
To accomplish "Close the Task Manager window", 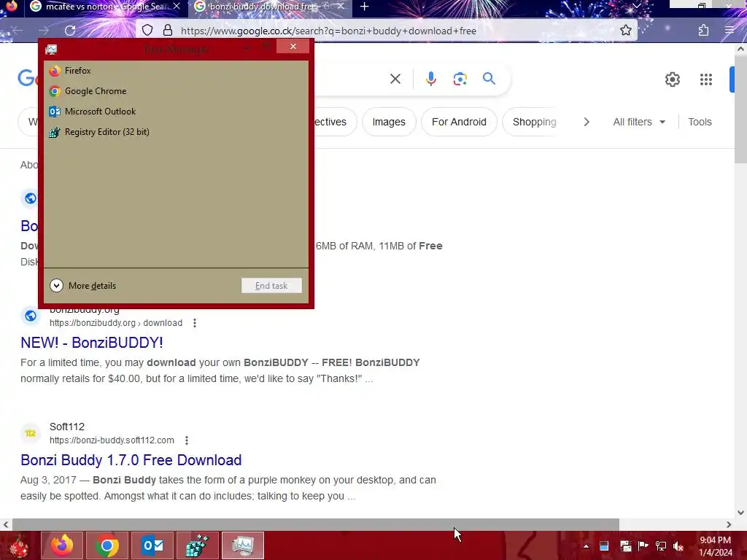I will click(293, 46).
